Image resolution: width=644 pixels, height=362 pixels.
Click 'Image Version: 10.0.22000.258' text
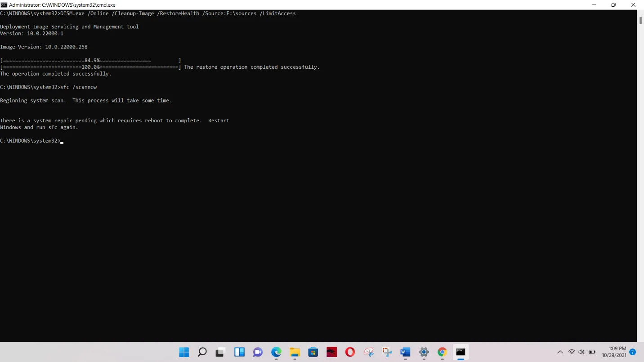(44, 47)
